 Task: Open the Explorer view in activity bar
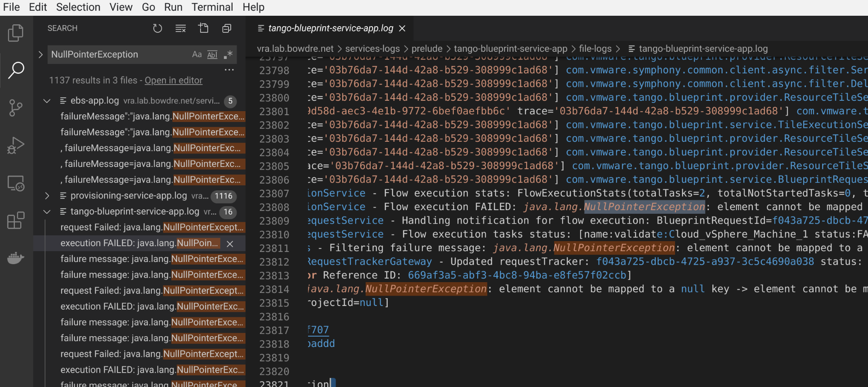[x=16, y=33]
